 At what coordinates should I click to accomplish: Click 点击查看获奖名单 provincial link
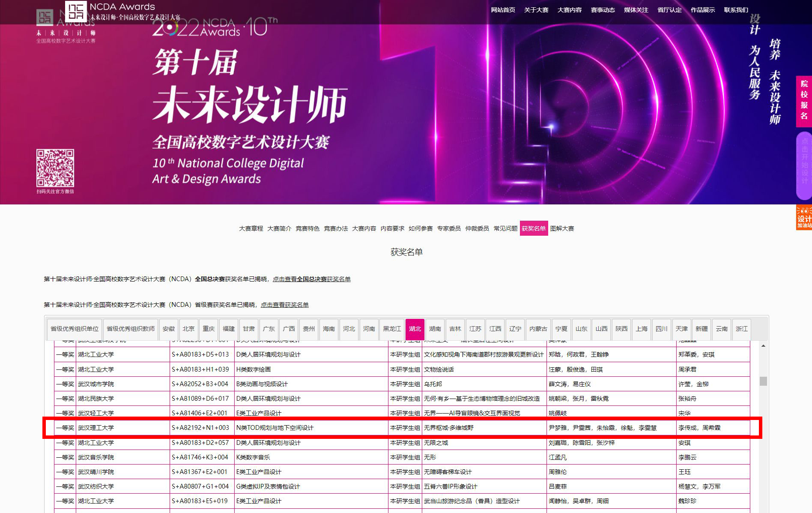click(284, 305)
